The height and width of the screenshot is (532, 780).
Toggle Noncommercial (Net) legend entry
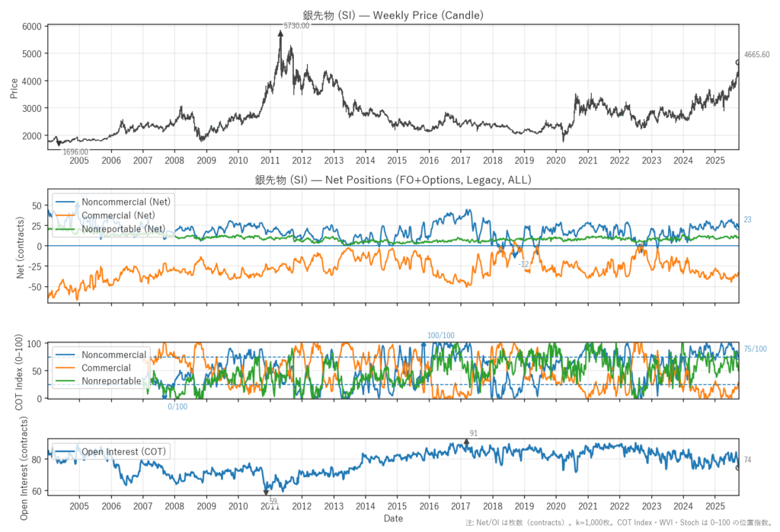pyautogui.click(x=126, y=202)
